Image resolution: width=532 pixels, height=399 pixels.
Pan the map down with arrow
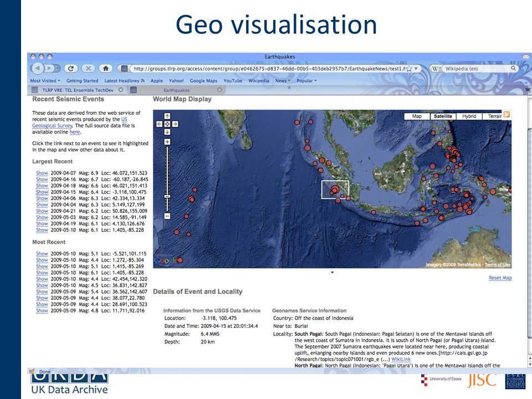coord(167,132)
